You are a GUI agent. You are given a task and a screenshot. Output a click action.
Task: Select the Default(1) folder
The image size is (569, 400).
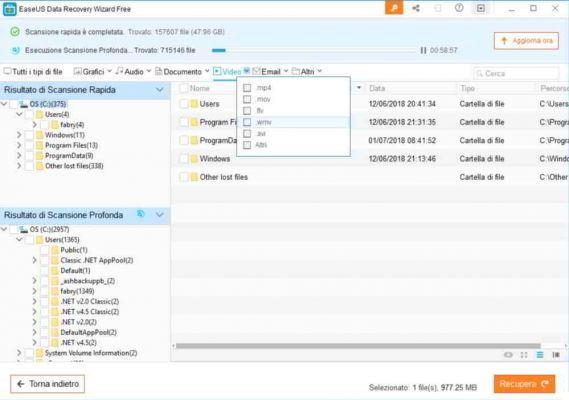[75, 271]
